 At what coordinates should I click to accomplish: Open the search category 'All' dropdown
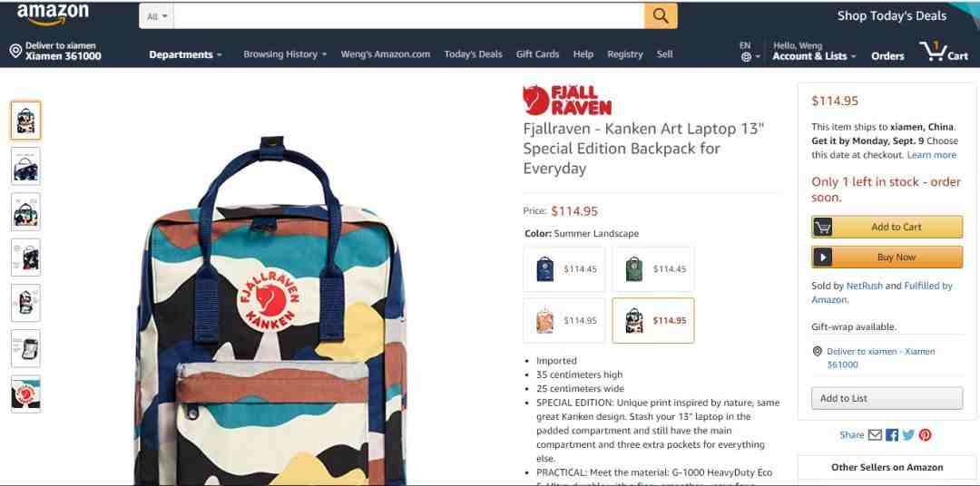pyautogui.click(x=156, y=16)
